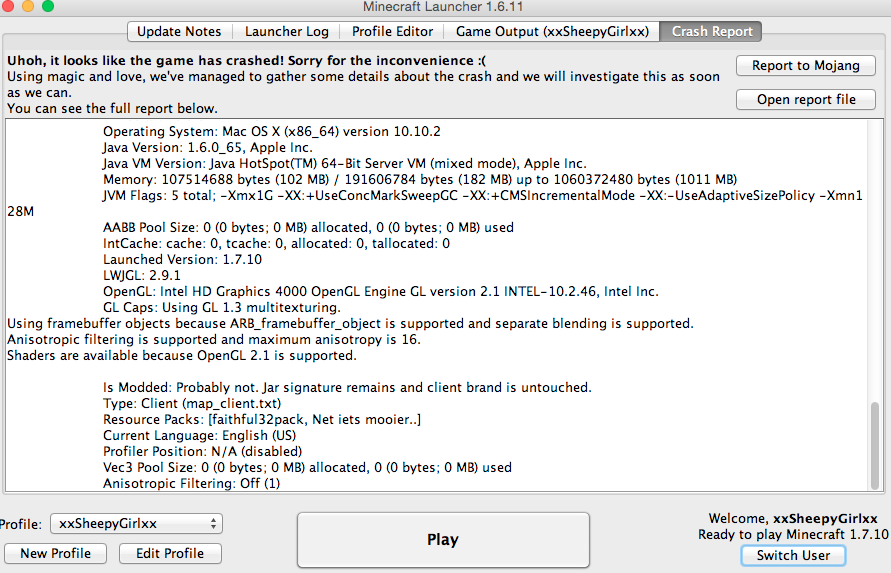Image resolution: width=891 pixels, height=573 pixels.
Task: Click the 'AABB Pool Size' line
Action: click(x=309, y=227)
